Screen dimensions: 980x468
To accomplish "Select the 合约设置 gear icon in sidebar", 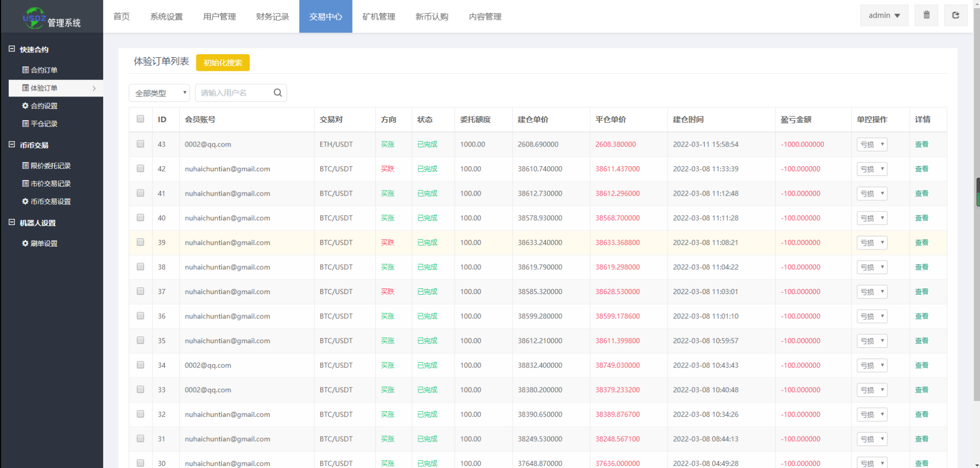I will 24,106.
